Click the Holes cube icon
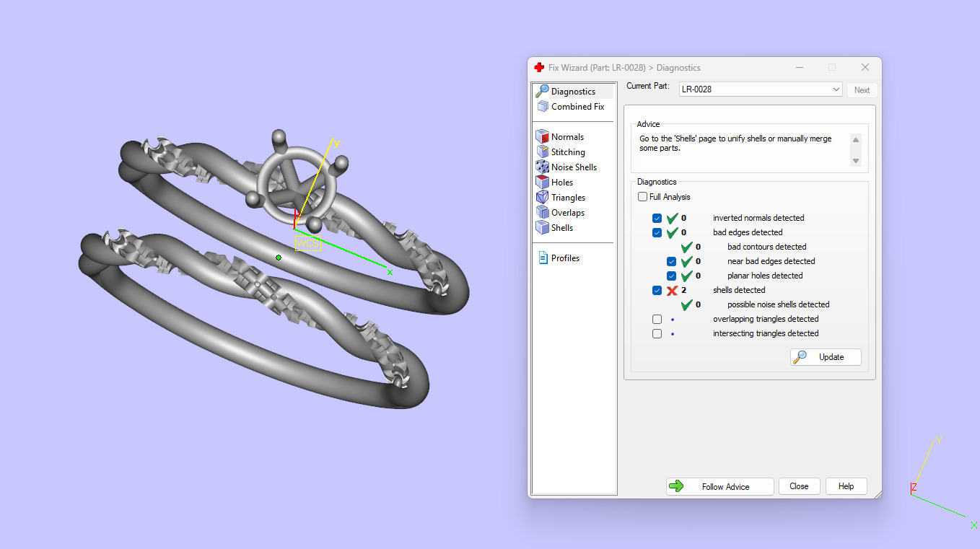Viewport: 980px width, 549px height. [542, 182]
